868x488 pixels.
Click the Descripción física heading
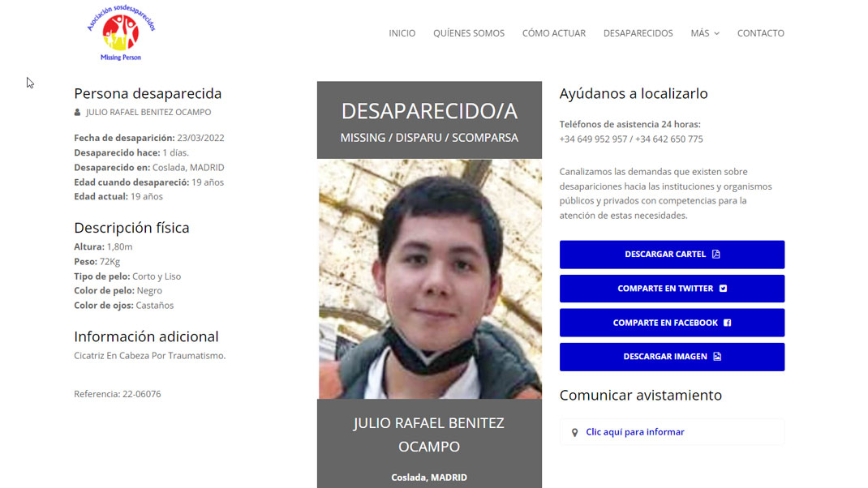131,228
